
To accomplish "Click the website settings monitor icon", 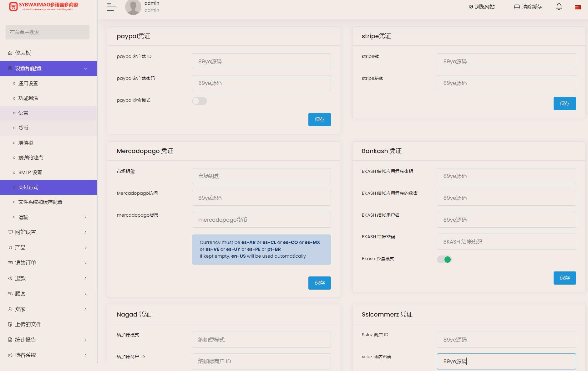I will (10, 232).
